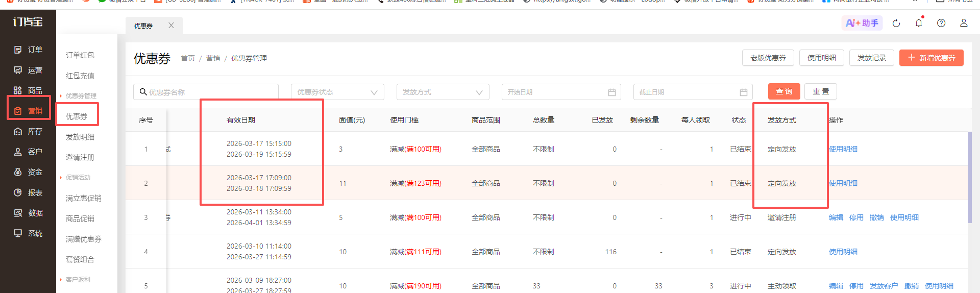
Task: Click 停用 for row 5
Action: [x=856, y=286]
